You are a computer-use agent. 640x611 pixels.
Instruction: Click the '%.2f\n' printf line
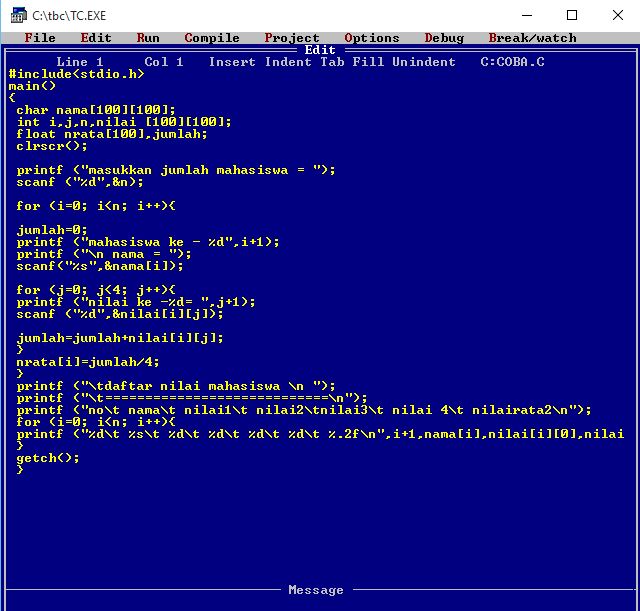[x=320, y=434]
